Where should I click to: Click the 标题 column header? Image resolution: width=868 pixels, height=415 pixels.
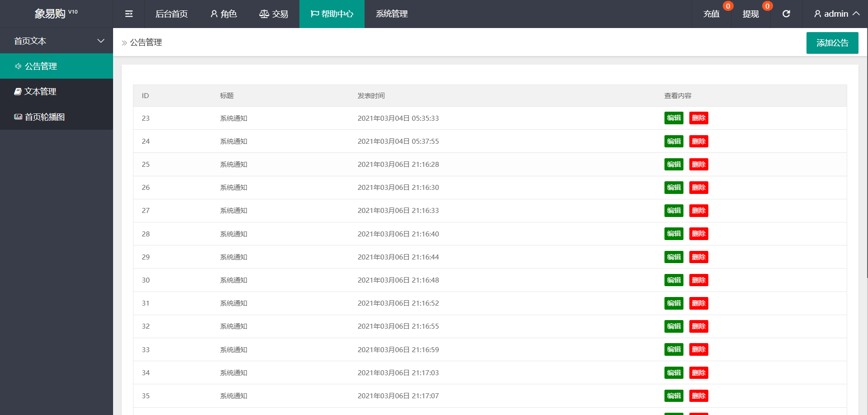tap(227, 95)
